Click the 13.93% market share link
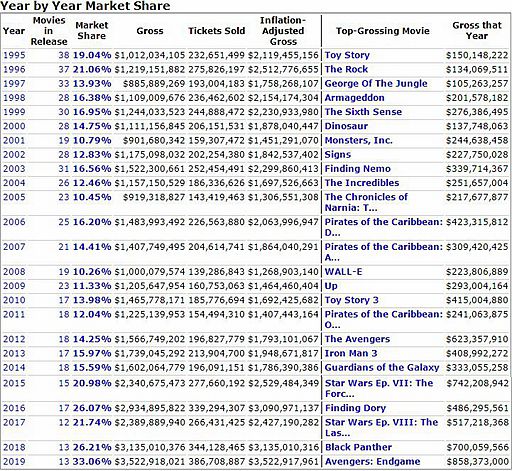 point(92,83)
